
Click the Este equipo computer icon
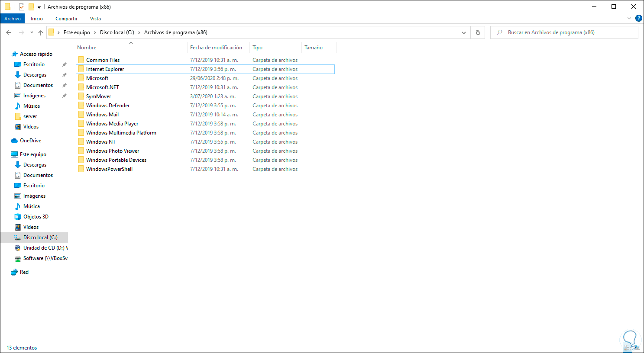14,154
